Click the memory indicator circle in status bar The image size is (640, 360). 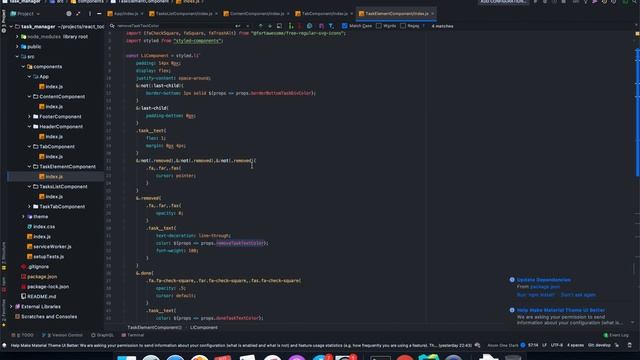[523, 345]
